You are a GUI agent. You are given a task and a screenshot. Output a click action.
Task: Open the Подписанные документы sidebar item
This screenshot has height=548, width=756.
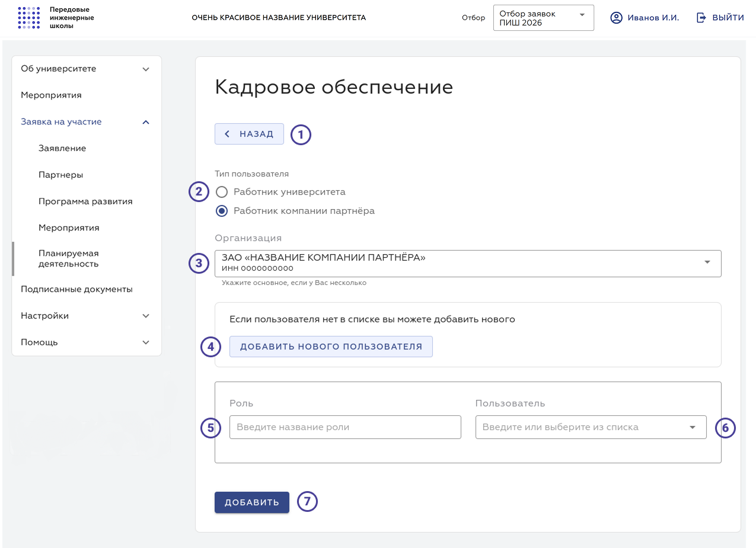[x=76, y=290]
